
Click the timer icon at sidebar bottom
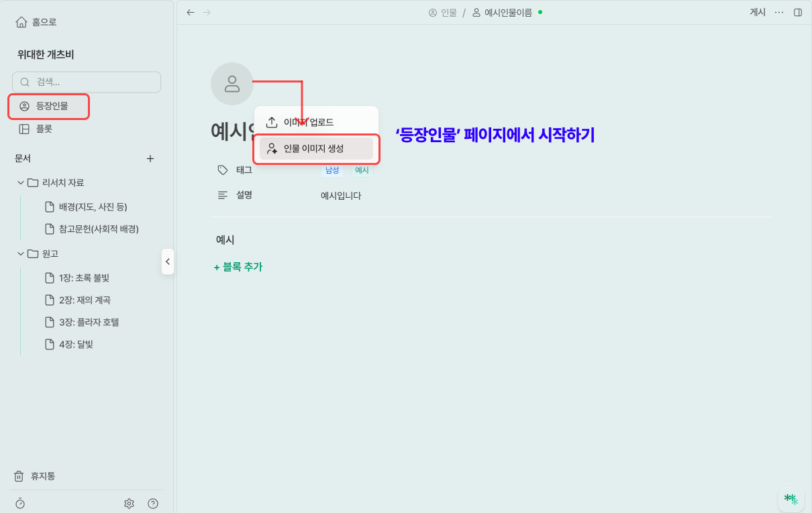click(x=20, y=503)
